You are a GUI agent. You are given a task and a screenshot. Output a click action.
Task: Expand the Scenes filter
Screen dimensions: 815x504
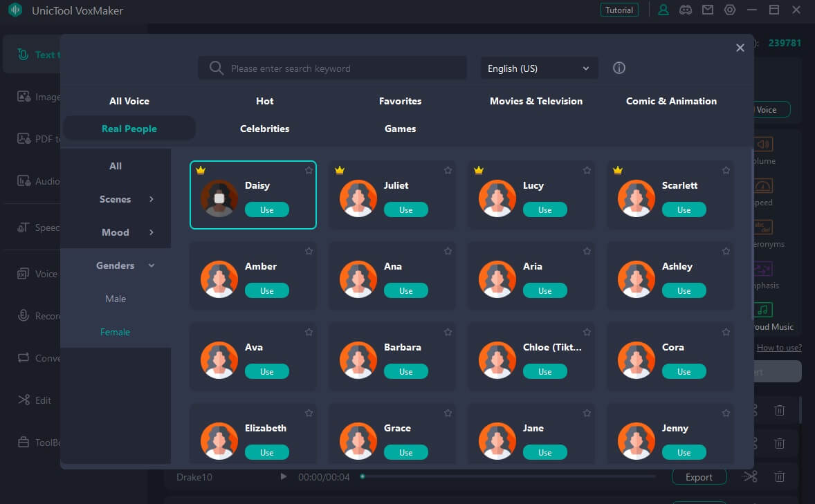coord(152,199)
